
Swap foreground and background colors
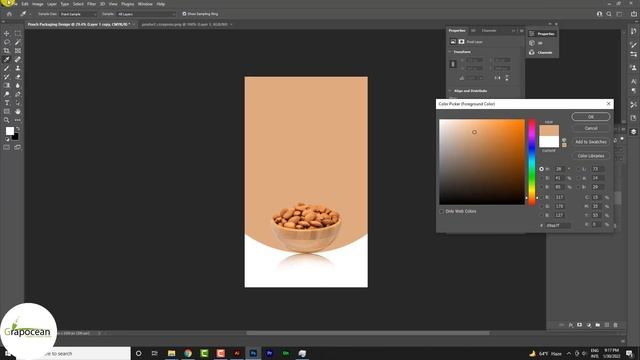18,129
